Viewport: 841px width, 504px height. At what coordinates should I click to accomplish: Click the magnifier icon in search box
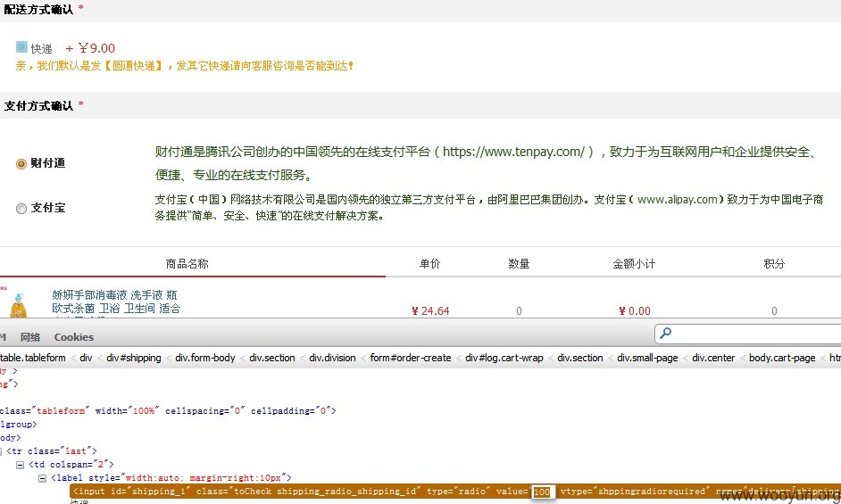click(x=666, y=333)
